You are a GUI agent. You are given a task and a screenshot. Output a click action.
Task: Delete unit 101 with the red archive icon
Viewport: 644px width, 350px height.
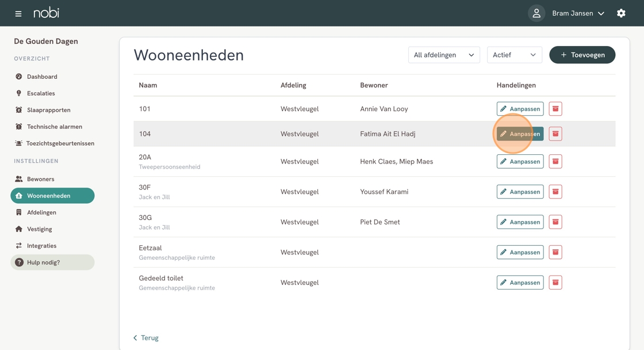coord(555,109)
